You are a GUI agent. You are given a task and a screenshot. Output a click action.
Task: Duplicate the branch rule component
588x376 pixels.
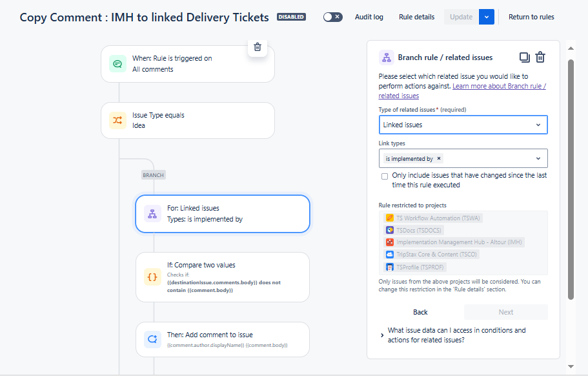[x=525, y=57]
